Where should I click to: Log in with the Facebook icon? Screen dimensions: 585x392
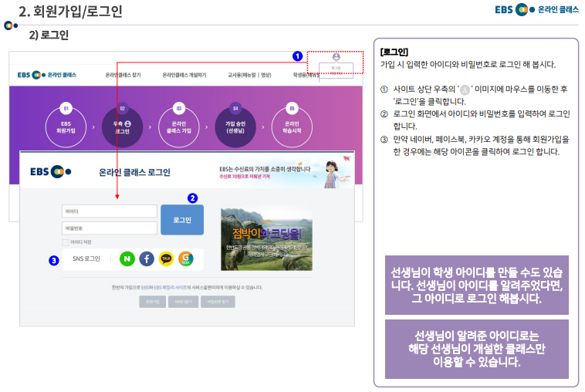147,259
